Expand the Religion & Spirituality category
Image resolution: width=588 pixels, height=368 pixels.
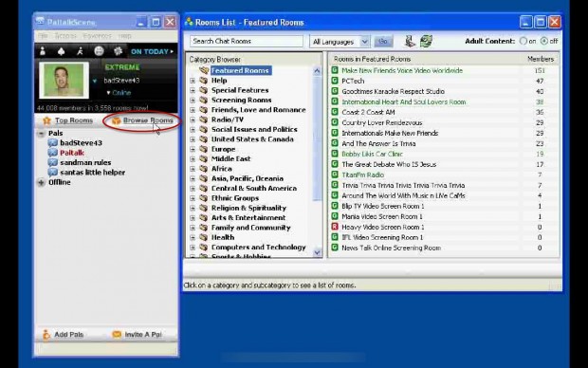tap(193, 209)
